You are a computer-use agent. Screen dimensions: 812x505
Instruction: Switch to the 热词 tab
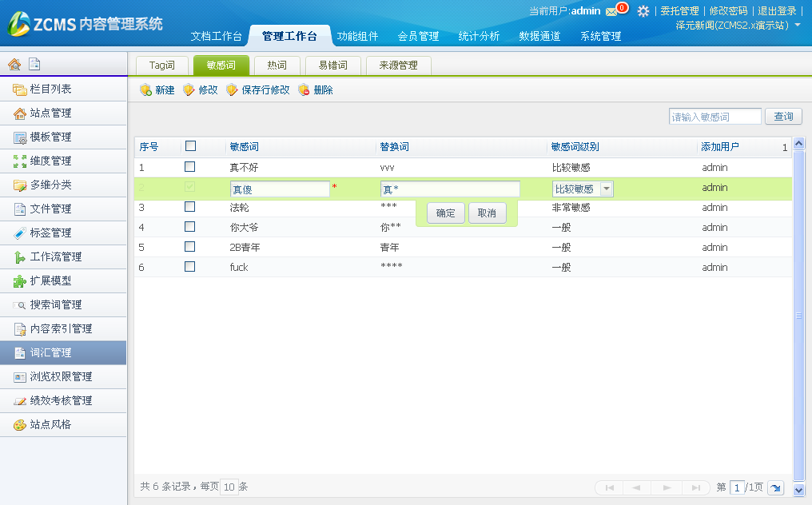277,66
